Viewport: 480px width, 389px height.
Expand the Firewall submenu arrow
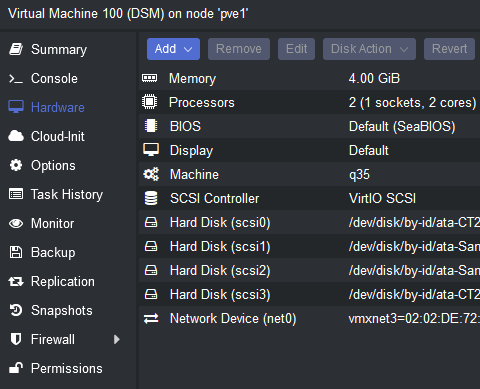117,339
